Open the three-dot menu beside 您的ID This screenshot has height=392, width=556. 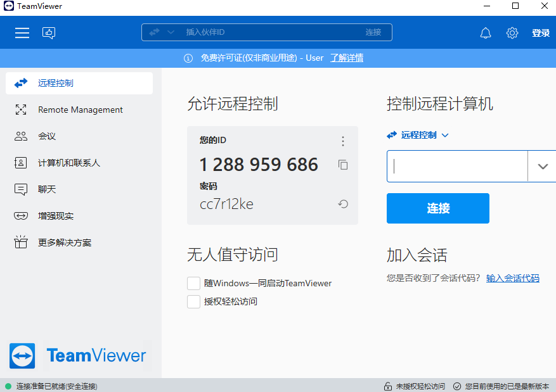coord(343,141)
